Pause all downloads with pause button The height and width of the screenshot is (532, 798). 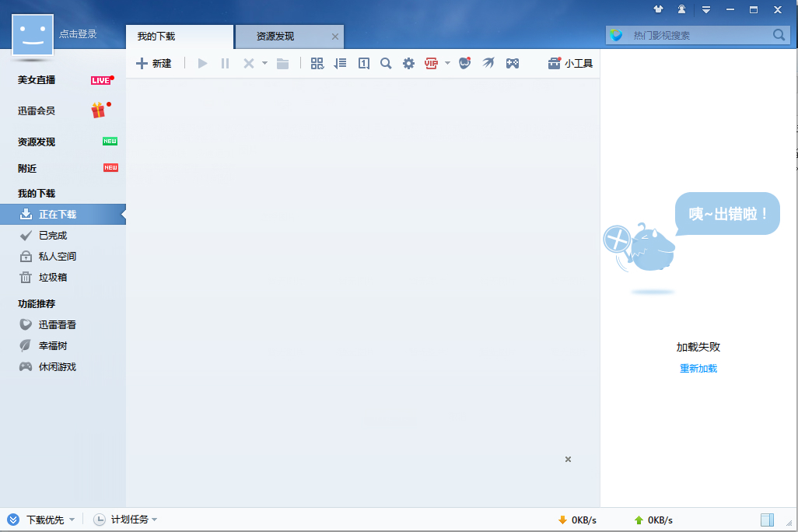tap(224, 63)
